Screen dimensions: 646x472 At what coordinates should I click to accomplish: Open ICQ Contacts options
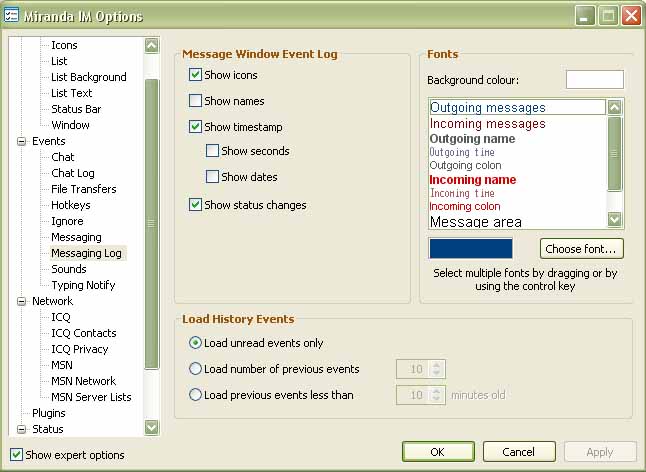[x=84, y=333]
